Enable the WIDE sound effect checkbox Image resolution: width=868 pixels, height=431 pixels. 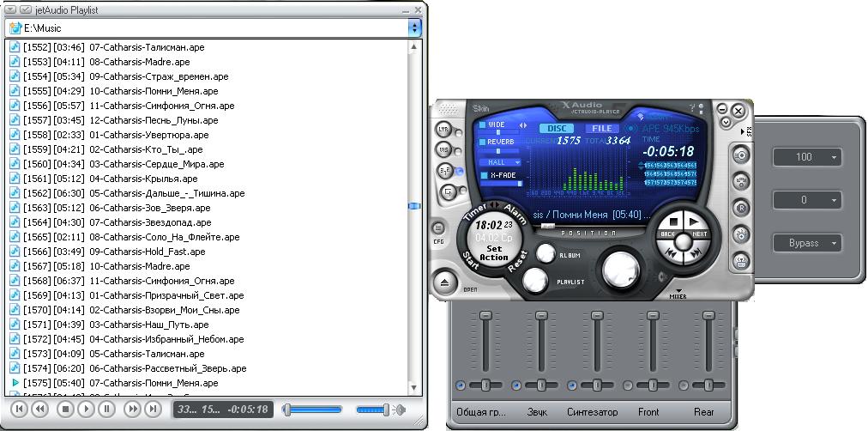pyautogui.click(x=483, y=125)
